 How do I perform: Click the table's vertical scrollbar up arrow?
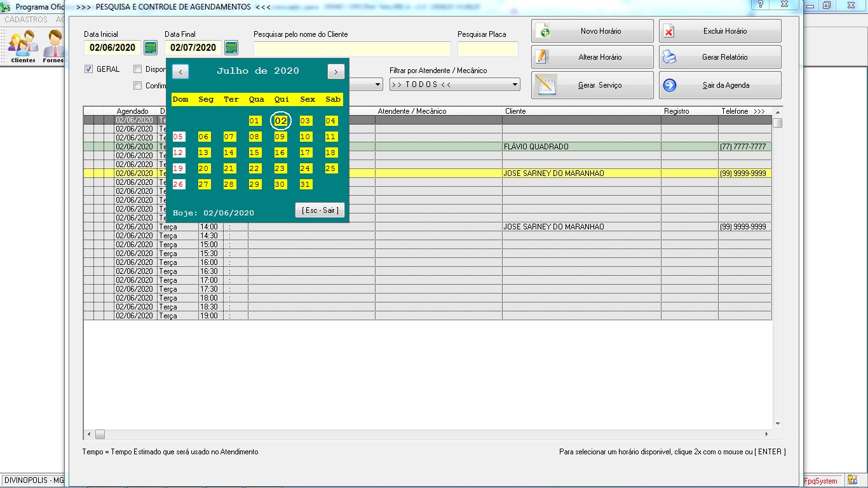(777, 112)
